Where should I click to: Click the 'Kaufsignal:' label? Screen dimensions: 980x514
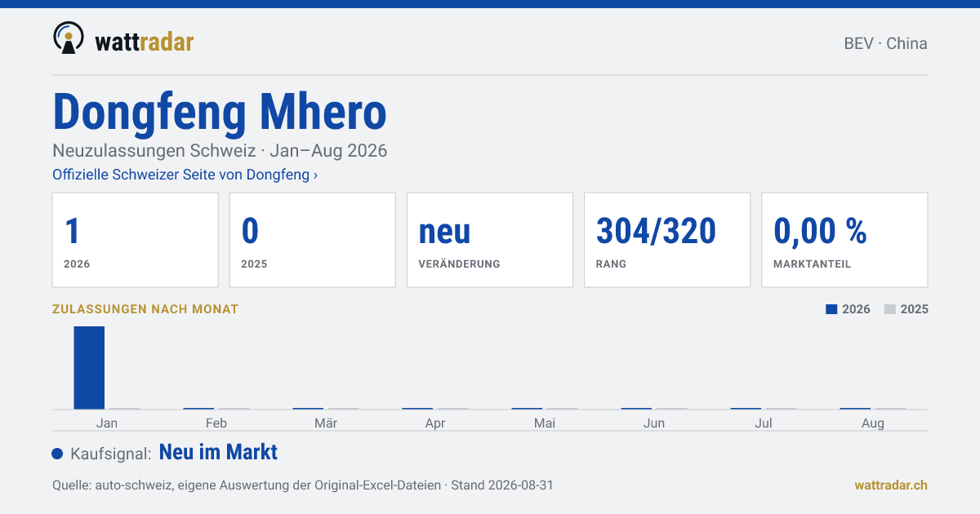click(111, 454)
